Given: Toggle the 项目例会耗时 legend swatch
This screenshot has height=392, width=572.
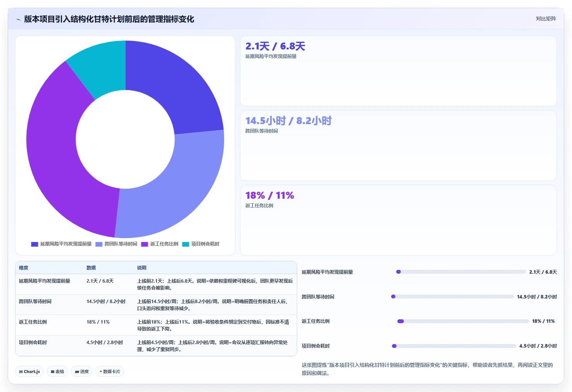Looking at the screenshot, I should (186, 244).
